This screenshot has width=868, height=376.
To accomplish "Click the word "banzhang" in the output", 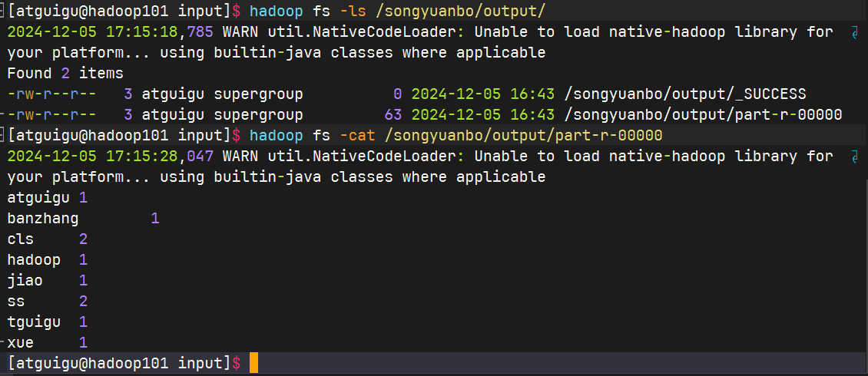I will coord(43,219).
